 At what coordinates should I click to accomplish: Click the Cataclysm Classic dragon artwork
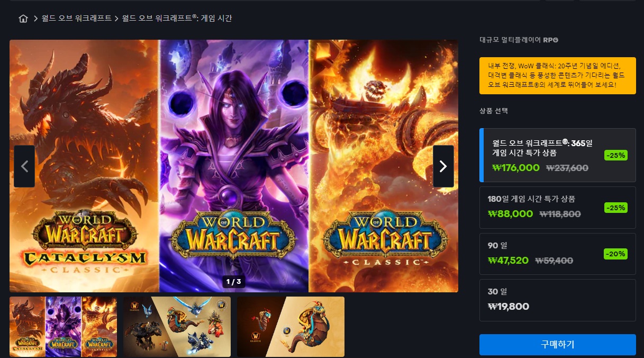(84, 166)
